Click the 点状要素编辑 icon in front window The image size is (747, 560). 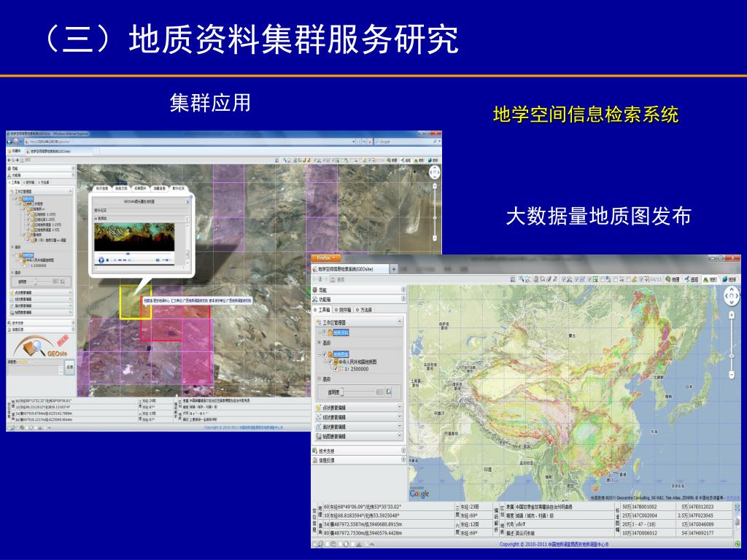pyautogui.click(x=319, y=408)
